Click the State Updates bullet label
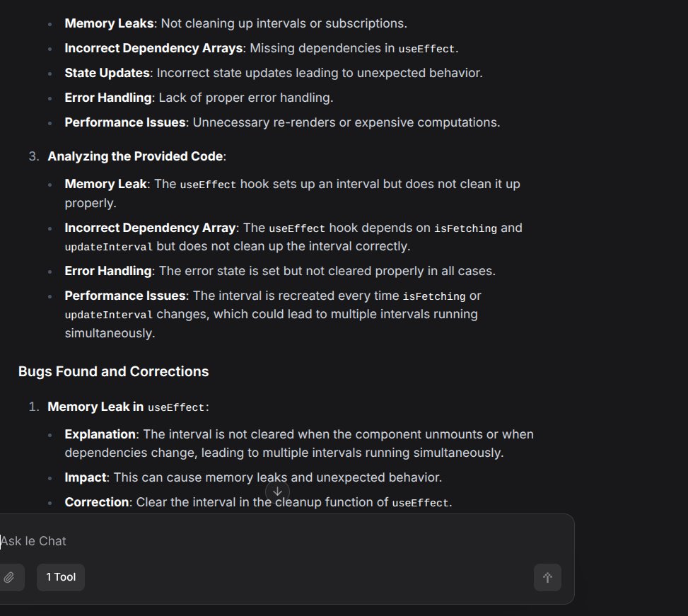Image resolution: width=688 pixels, height=616 pixels. click(107, 73)
